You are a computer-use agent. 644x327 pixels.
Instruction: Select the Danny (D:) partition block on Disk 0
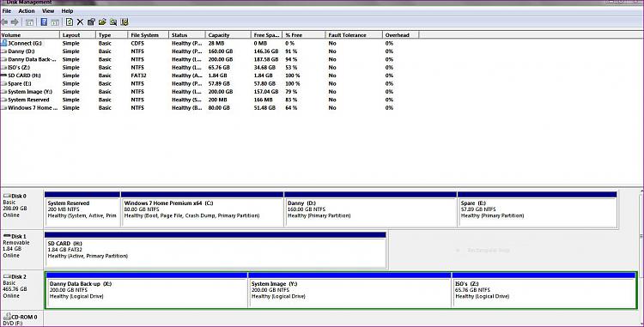(370, 209)
